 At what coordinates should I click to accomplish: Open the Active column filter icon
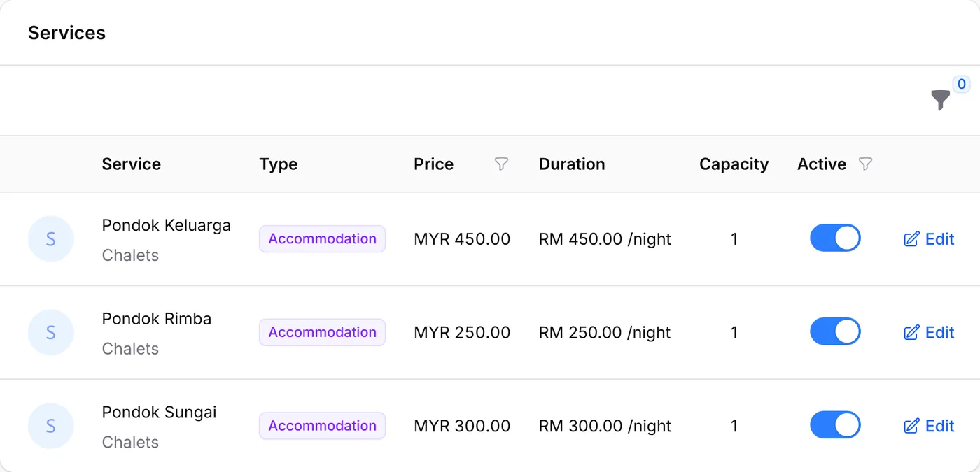866,164
